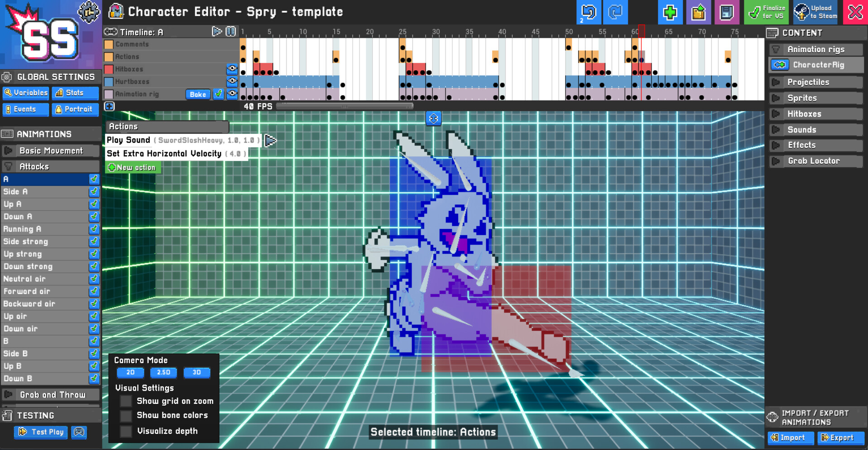Hide the Hitboxes track with its eye toggle
868x450 pixels.
[x=232, y=69]
